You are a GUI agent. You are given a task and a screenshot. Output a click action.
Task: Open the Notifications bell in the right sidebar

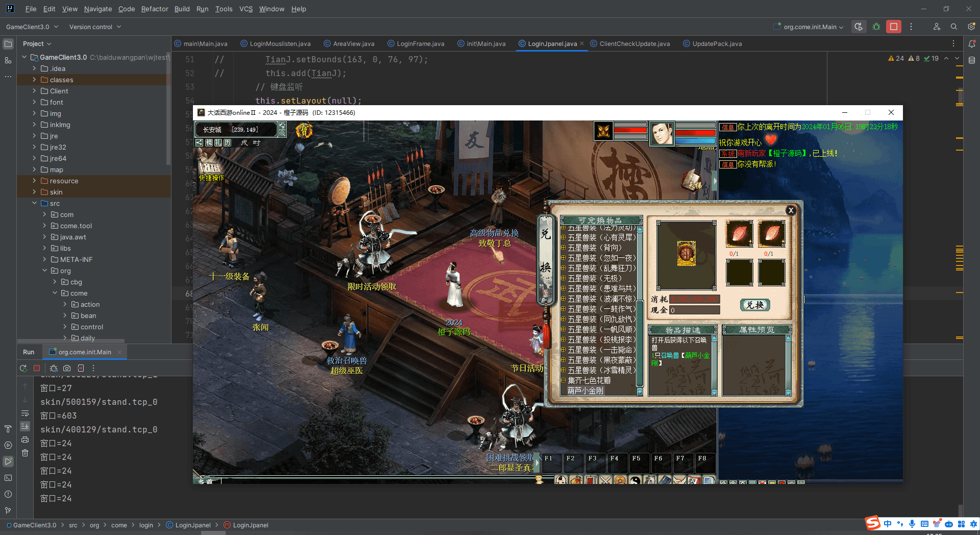coord(972,44)
